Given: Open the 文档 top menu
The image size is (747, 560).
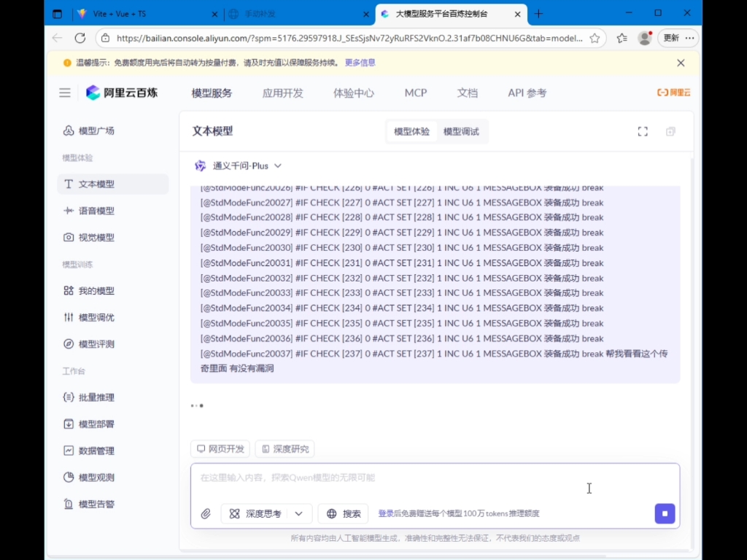Looking at the screenshot, I should [x=467, y=93].
